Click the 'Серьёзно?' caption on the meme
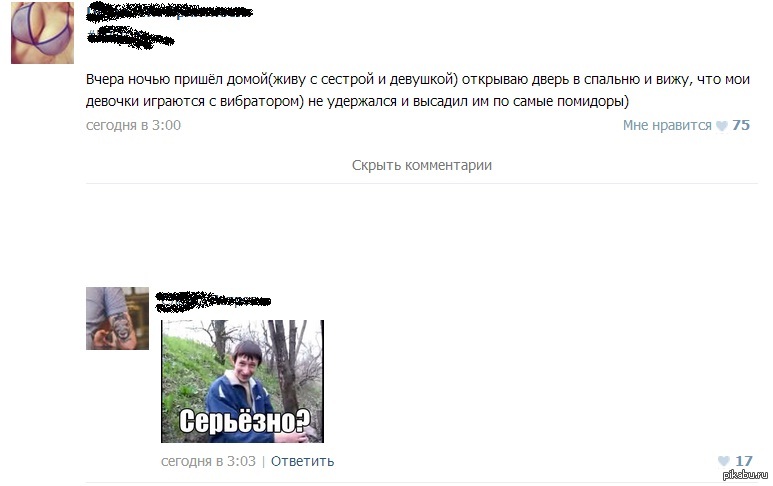The height and width of the screenshot is (486, 773). click(x=244, y=421)
